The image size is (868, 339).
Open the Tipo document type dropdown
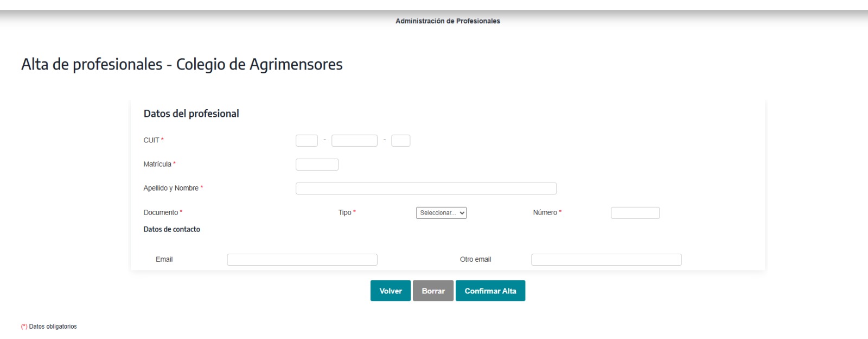(x=441, y=213)
